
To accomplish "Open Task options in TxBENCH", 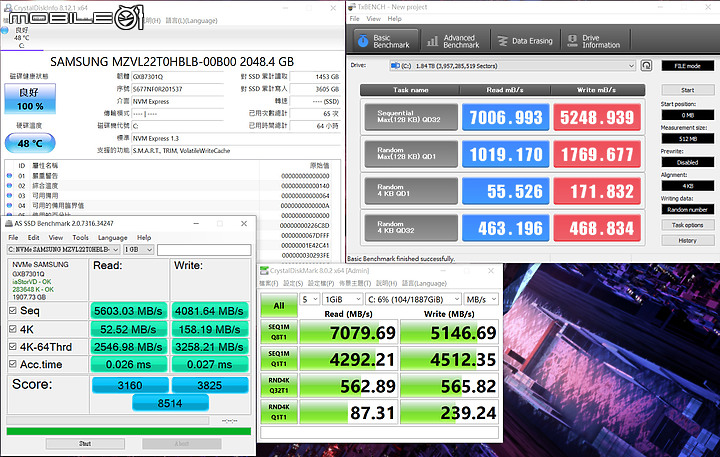I will [x=687, y=225].
